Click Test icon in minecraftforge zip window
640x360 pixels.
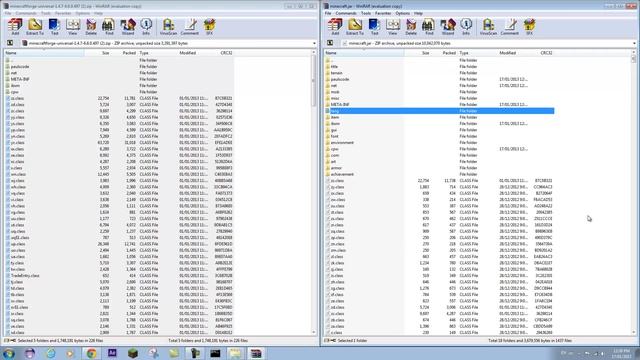[x=54, y=27]
